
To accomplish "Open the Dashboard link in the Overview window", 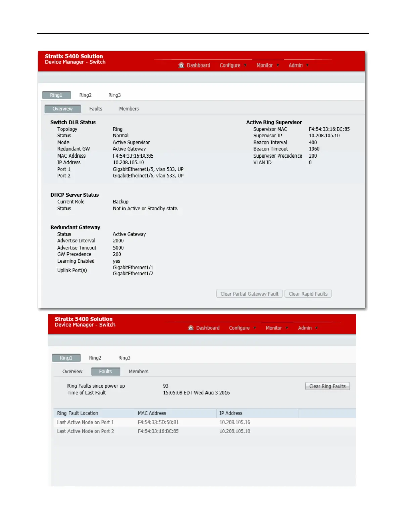I will click(x=198, y=65).
